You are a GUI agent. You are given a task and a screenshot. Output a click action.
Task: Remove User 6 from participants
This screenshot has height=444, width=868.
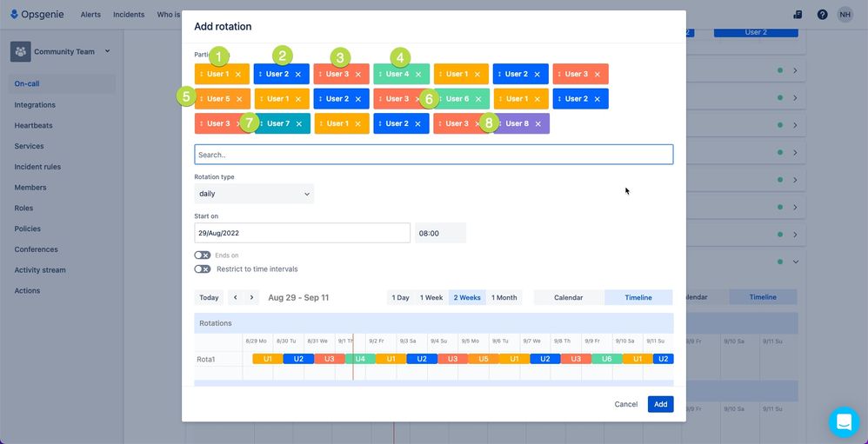coord(477,99)
